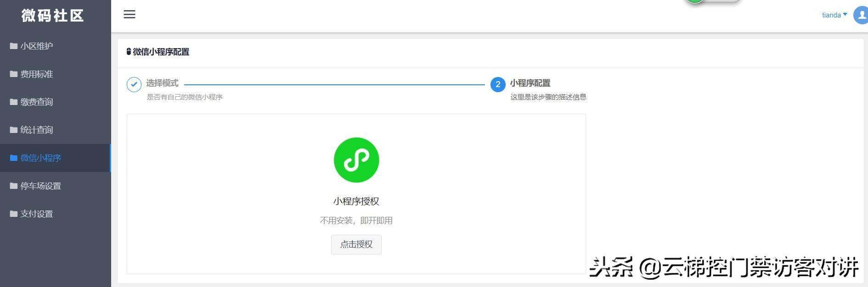Click the folder icon beside 费用标准

(x=14, y=74)
